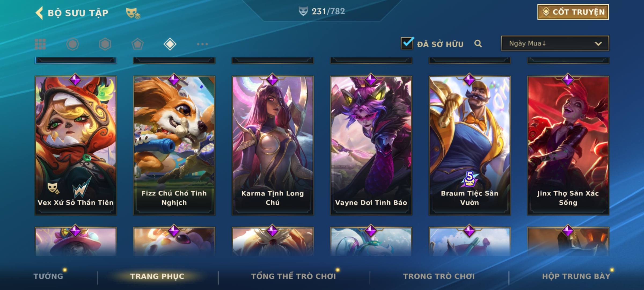Open the three-dots more filters icon
644x290 pixels.
tap(202, 44)
